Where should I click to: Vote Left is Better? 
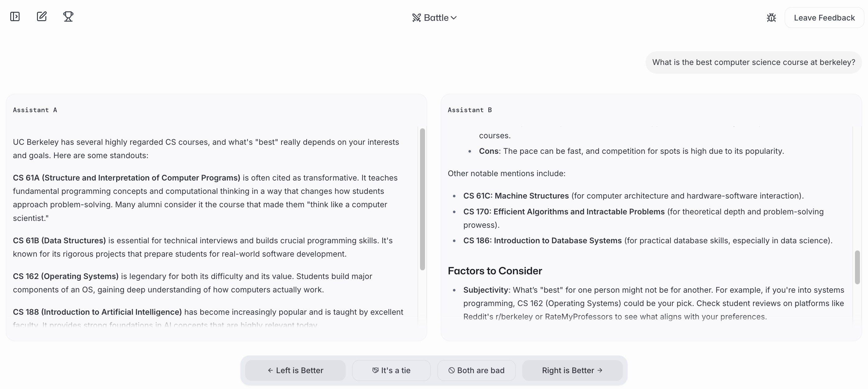[x=295, y=370]
